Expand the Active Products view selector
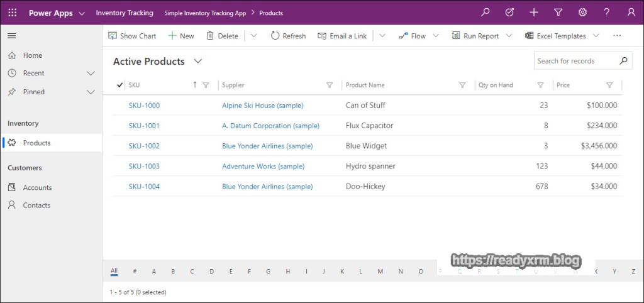 tap(198, 61)
